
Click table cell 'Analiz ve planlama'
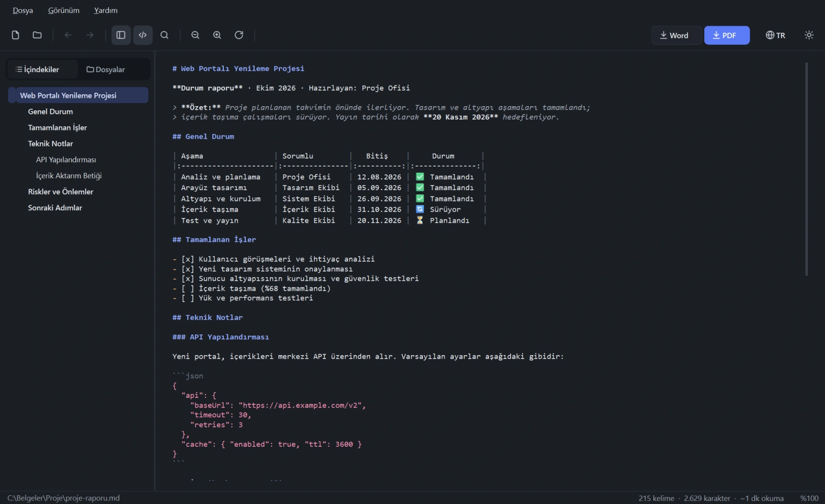[x=221, y=177]
